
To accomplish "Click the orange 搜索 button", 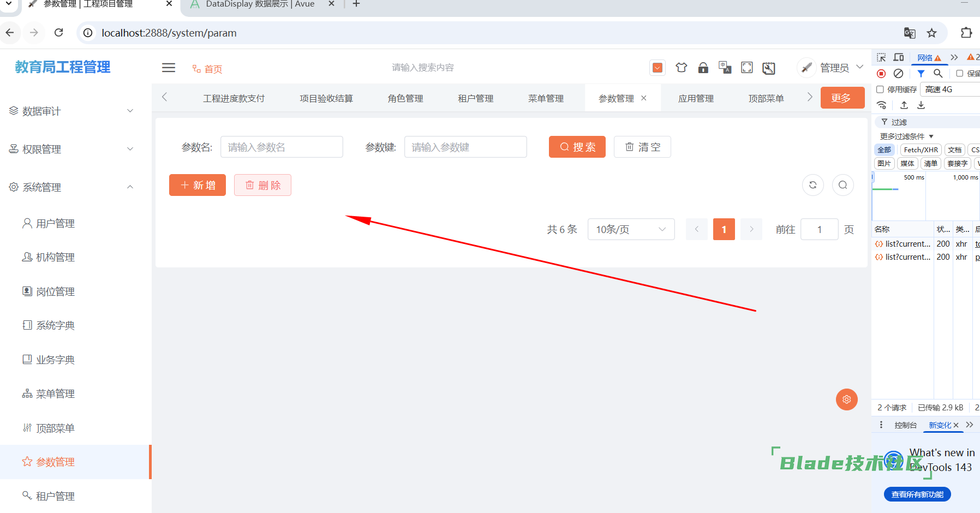I will click(577, 147).
